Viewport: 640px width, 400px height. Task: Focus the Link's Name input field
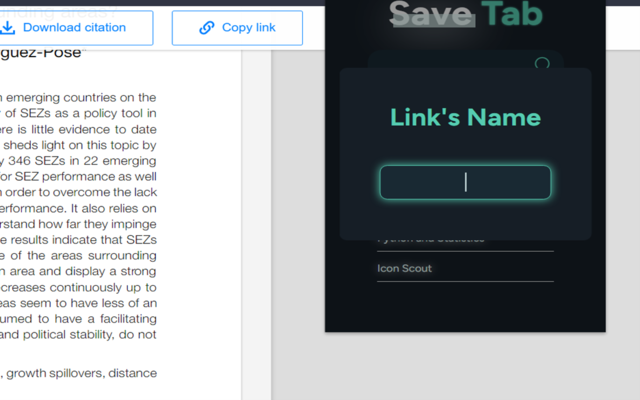(465, 182)
